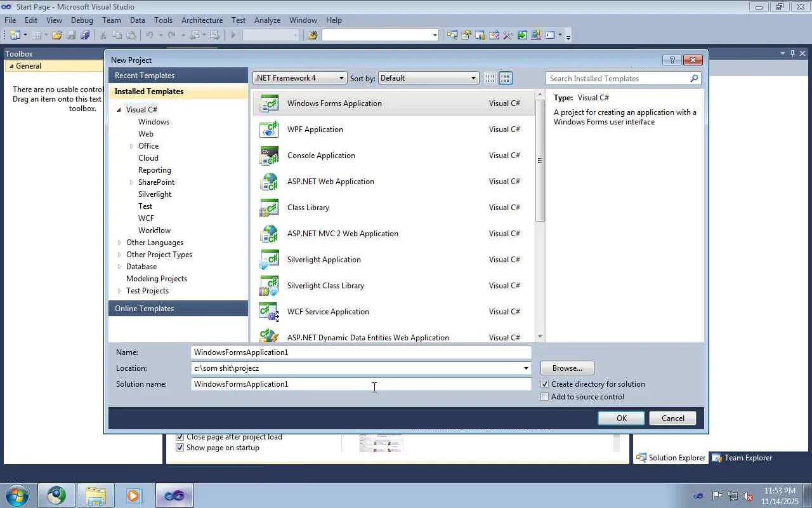Open the Start Page toolbar icon
Screen dimensions: 812x508
(522, 36)
